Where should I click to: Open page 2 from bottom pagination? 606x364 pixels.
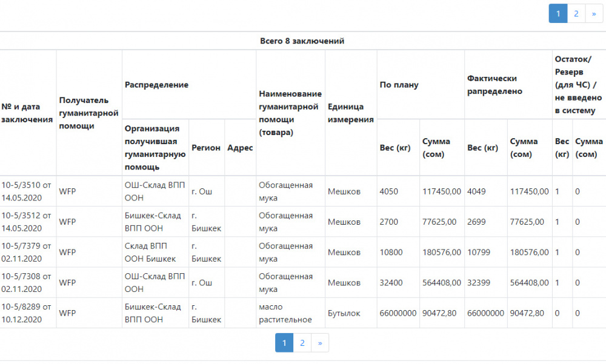pos(302,343)
